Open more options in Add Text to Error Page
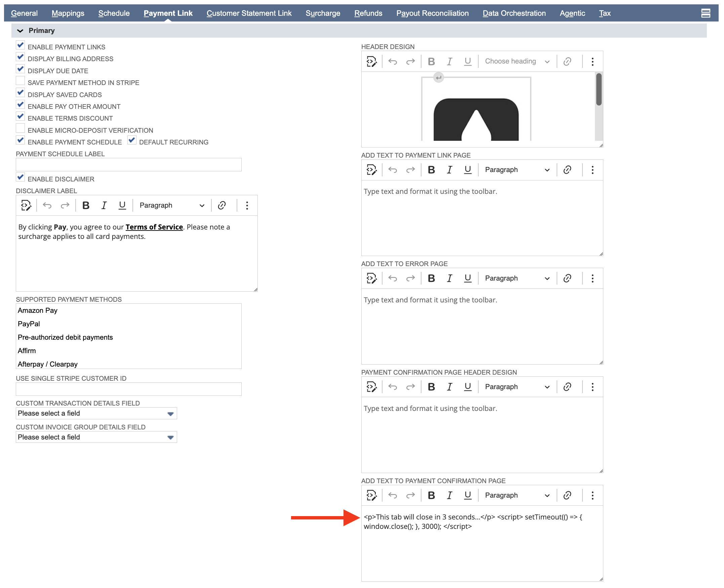The image size is (724, 588). pos(593,279)
